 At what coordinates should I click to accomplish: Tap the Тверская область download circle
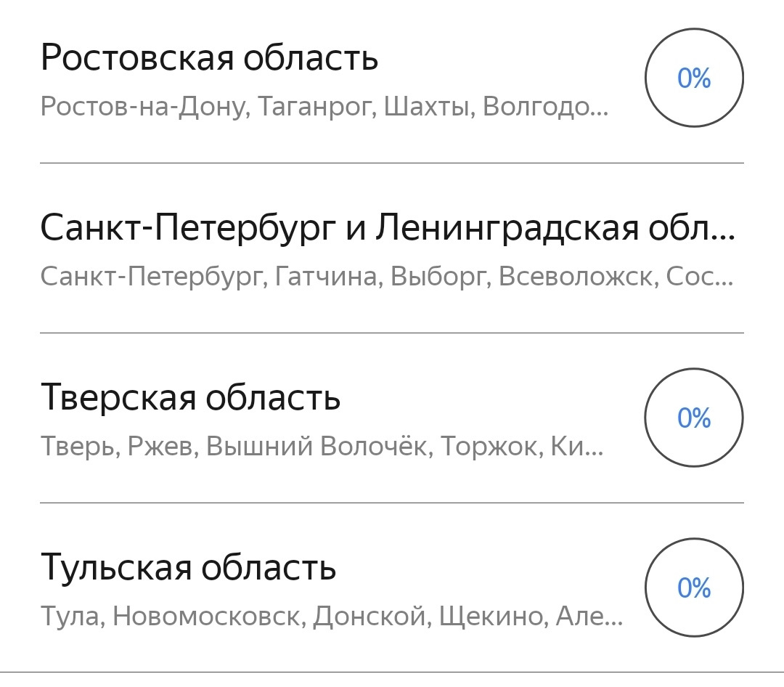click(x=694, y=418)
